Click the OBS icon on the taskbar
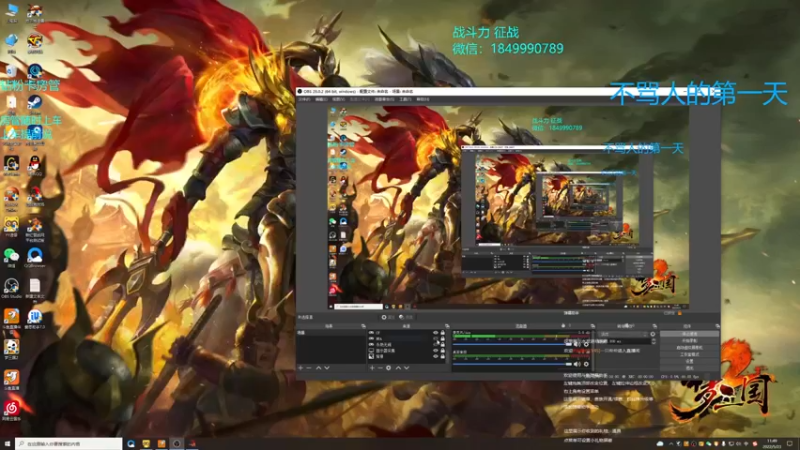Screen dimensions: 800x450 [x=177, y=444]
